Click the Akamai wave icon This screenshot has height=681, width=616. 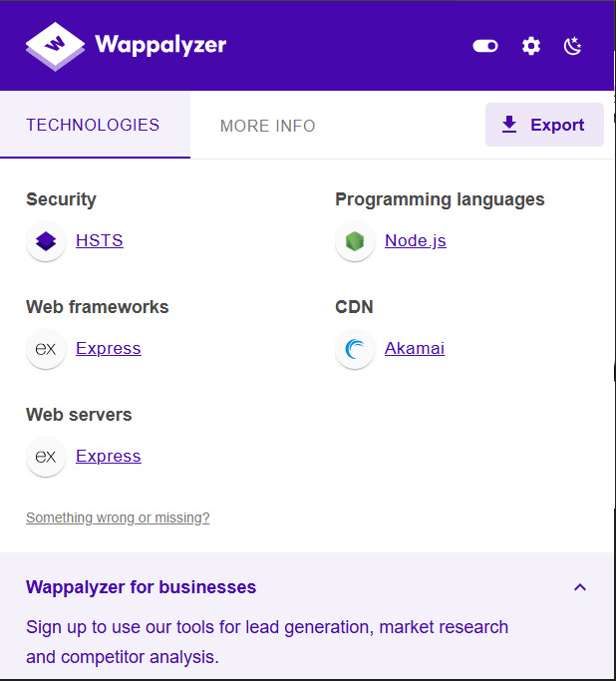point(355,349)
